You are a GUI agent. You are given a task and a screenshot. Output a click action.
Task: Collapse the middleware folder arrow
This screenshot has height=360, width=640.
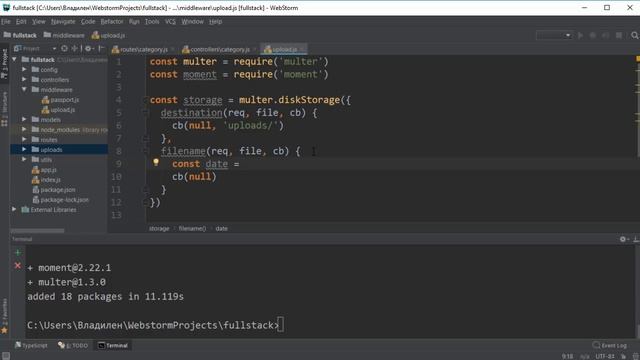[24, 89]
